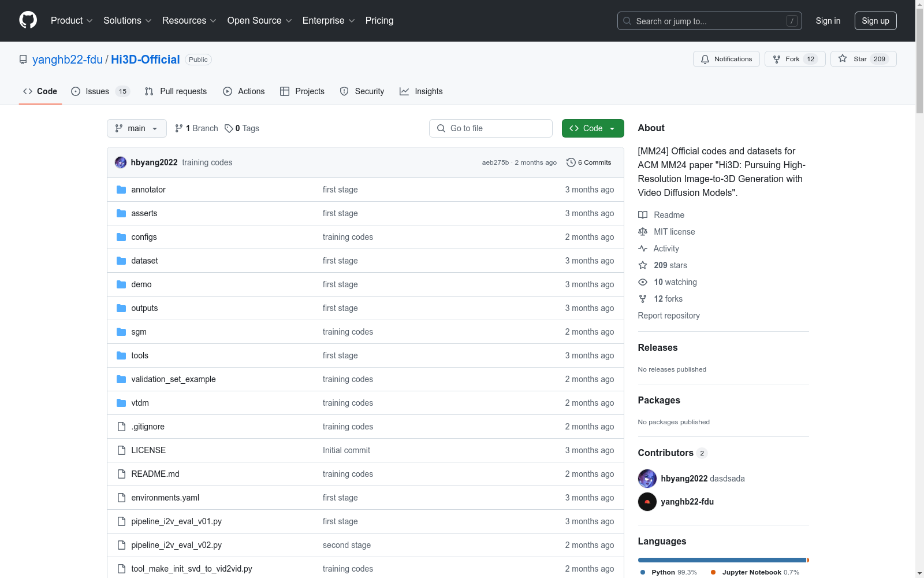
Task: Open the Resources dropdown
Action: pyautogui.click(x=189, y=21)
